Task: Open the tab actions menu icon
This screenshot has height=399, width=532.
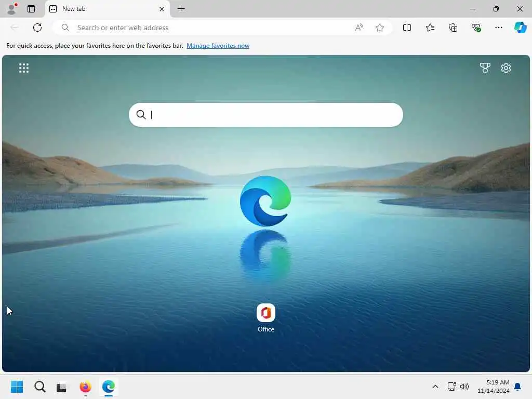Action: [x=31, y=9]
